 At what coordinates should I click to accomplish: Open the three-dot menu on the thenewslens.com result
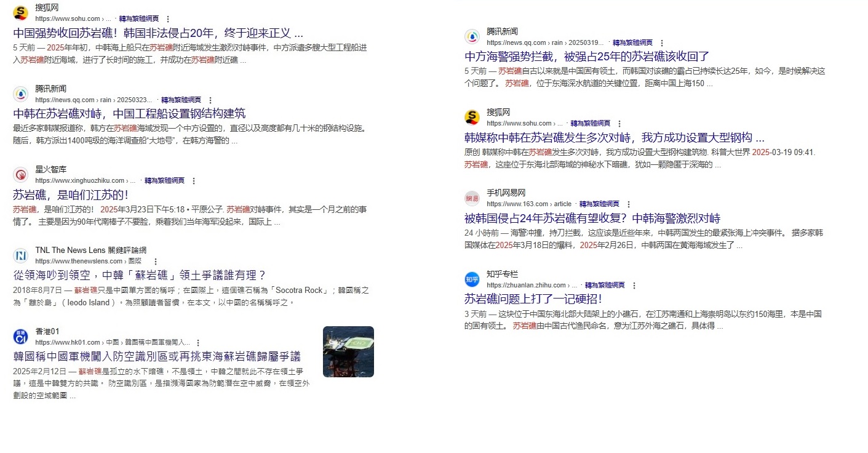[155, 262]
